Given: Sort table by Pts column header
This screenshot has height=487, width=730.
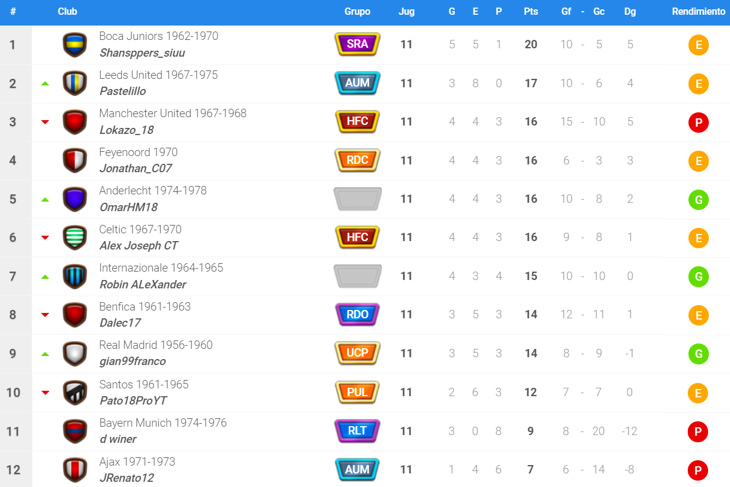Looking at the screenshot, I should 530,12.
